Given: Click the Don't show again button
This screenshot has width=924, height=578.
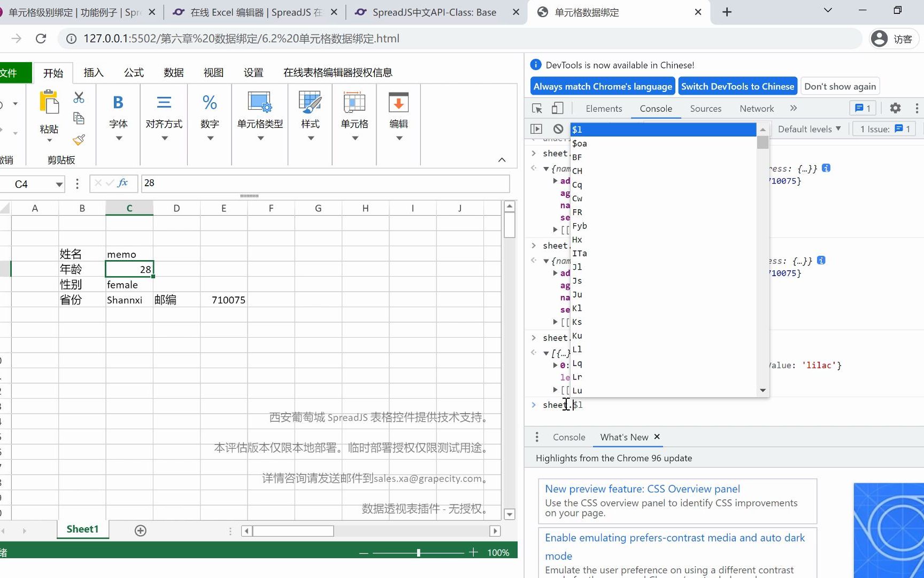Looking at the screenshot, I should pyautogui.click(x=840, y=86).
